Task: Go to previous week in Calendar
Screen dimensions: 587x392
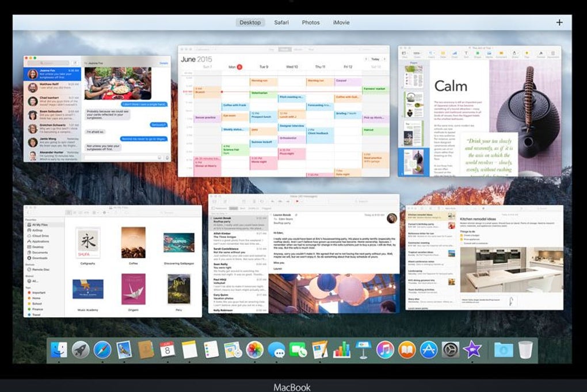Action: (x=366, y=59)
